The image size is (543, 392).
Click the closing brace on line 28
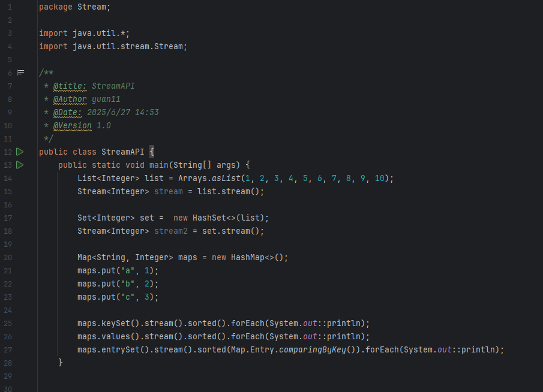pos(61,362)
